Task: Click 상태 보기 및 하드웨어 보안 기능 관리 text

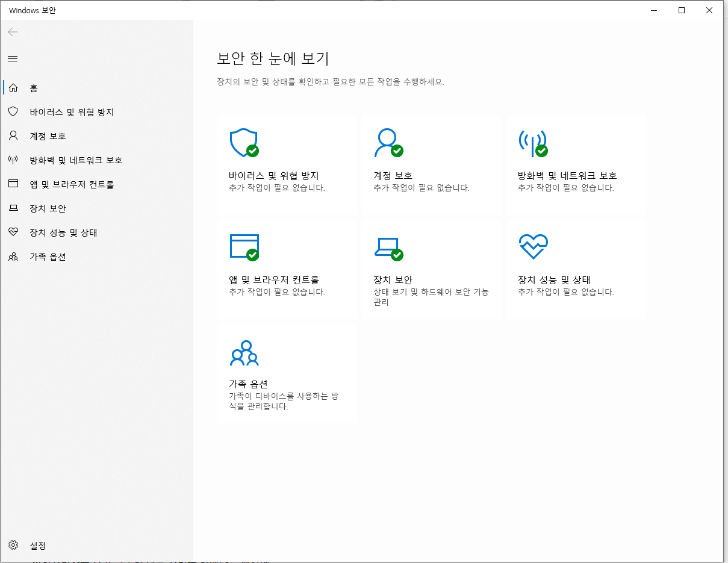Action: [431, 297]
